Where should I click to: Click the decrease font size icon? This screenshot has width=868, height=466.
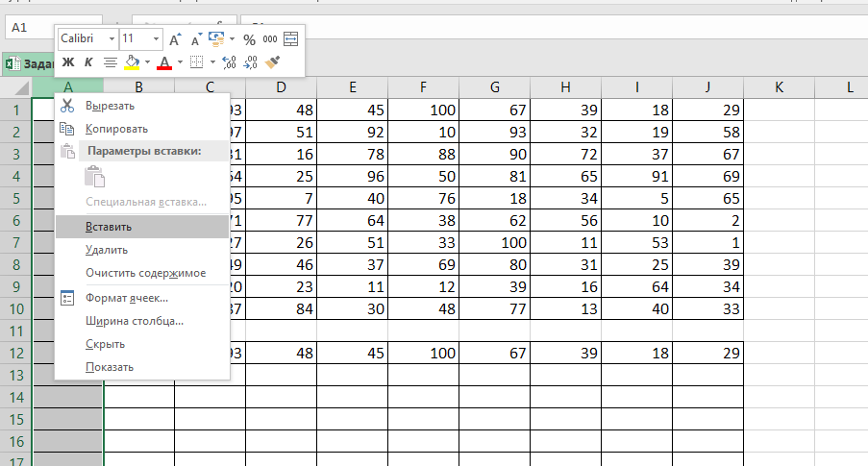coord(195,39)
